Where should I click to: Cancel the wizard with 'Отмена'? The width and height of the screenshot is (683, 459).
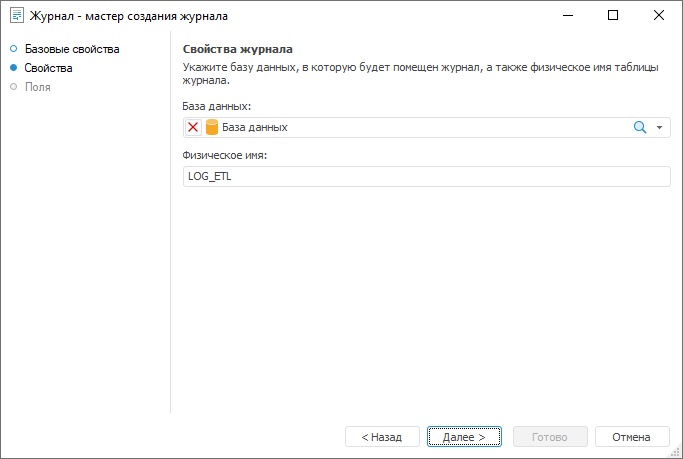631,437
